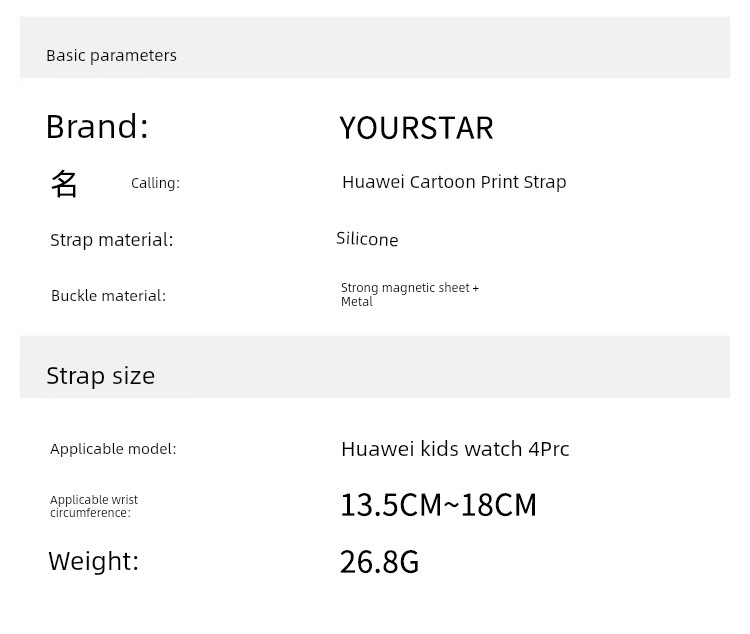Viewport: 750px width, 634px height.
Task: Select the 13.5CM~18CM value
Action: tap(438, 505)
